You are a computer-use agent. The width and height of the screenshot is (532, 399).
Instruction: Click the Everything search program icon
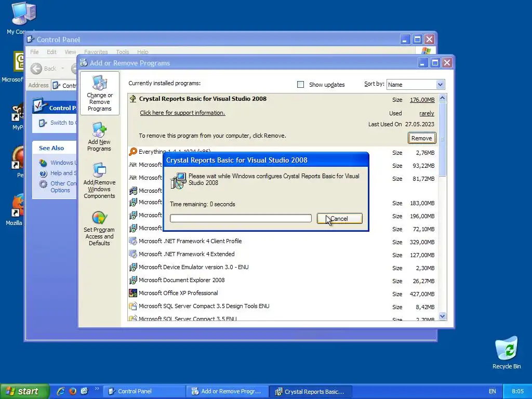133,152
